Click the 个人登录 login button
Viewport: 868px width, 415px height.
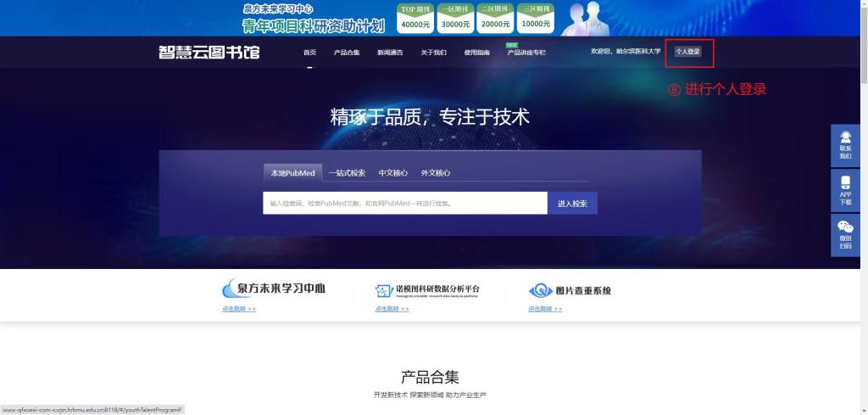pos(687,52)
